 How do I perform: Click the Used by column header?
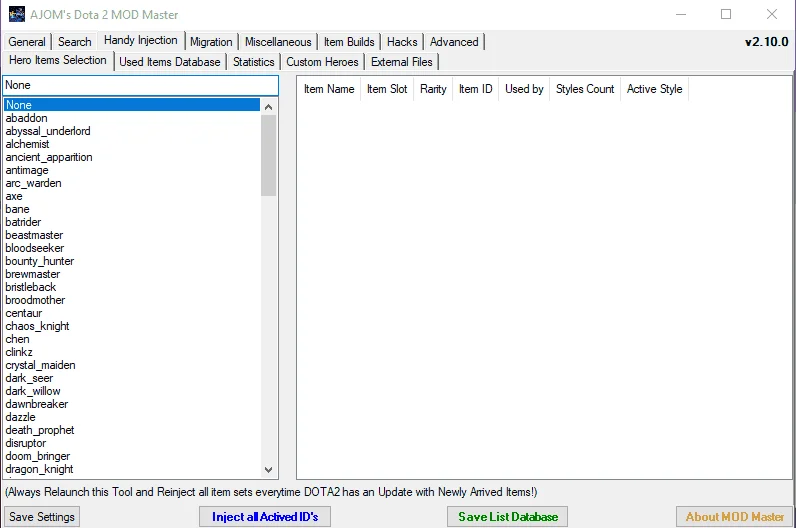pyautogui.click(x=524, y=89)
